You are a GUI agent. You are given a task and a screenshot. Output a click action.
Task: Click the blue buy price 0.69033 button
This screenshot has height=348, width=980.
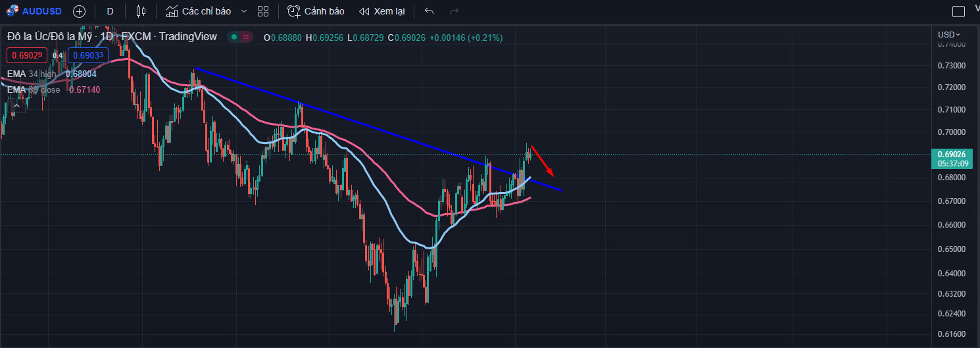88,55
